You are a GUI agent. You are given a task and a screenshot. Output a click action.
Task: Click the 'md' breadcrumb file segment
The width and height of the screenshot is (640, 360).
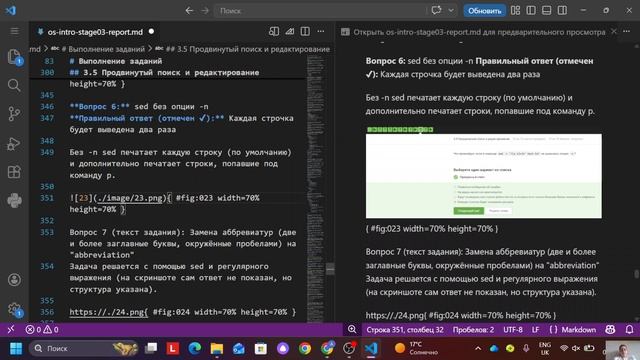click(35, 49)
